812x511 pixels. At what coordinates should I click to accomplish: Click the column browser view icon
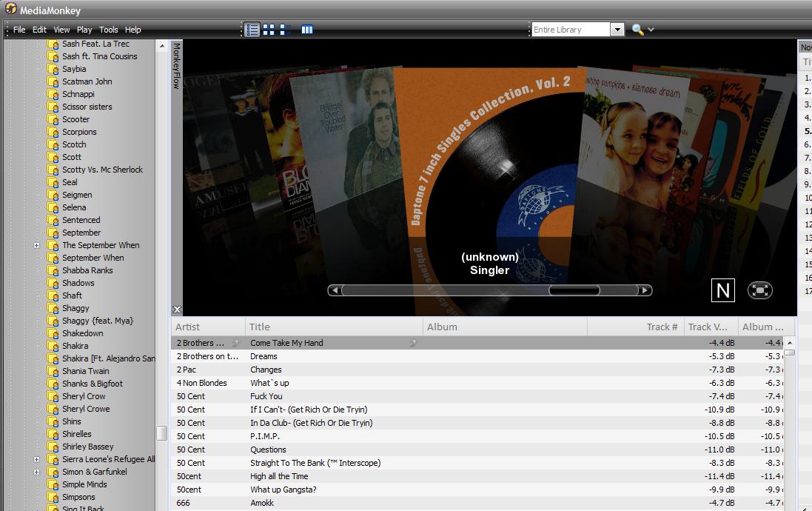[307, 30]
